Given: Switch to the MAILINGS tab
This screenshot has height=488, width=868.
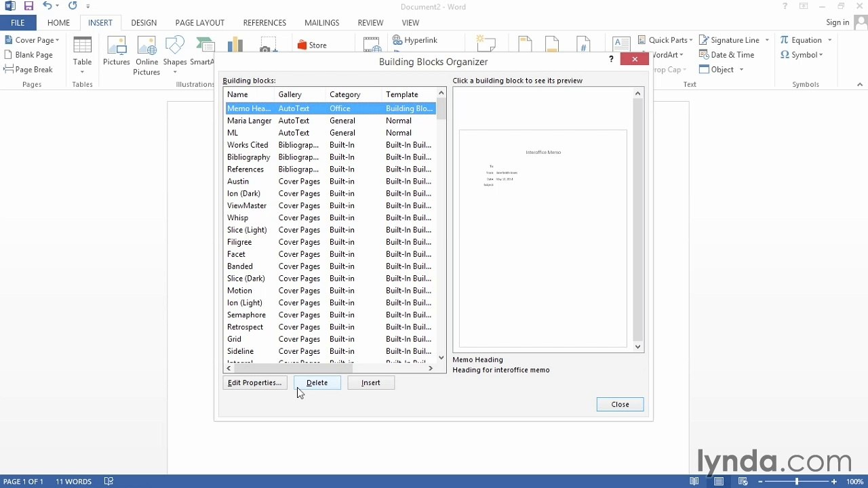Looking at the screenshot, I should [322, 22].
